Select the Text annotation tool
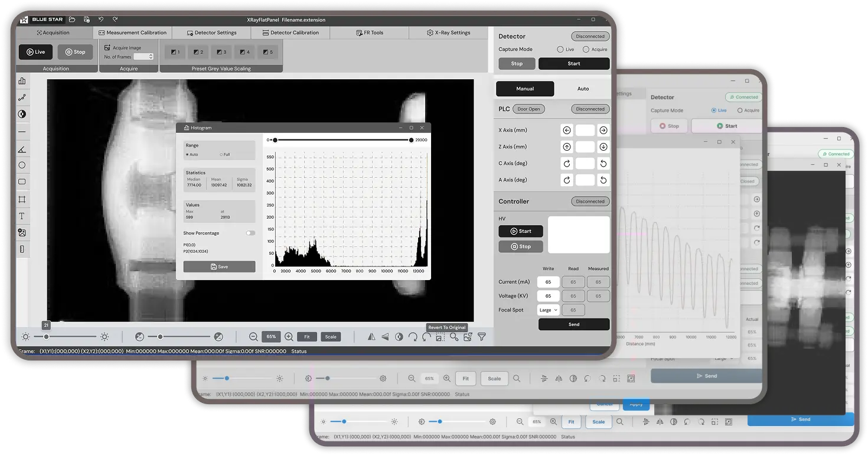The width and height of the screenshot is (868, 455). (x=22, y=216)
